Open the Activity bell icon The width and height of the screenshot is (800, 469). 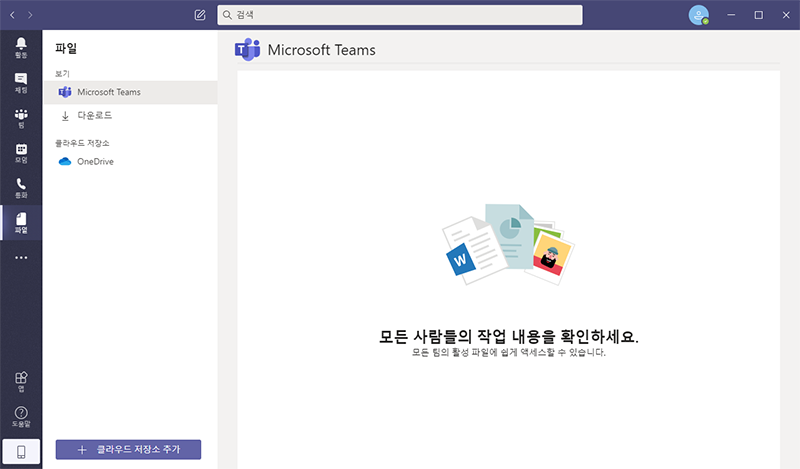21,47
